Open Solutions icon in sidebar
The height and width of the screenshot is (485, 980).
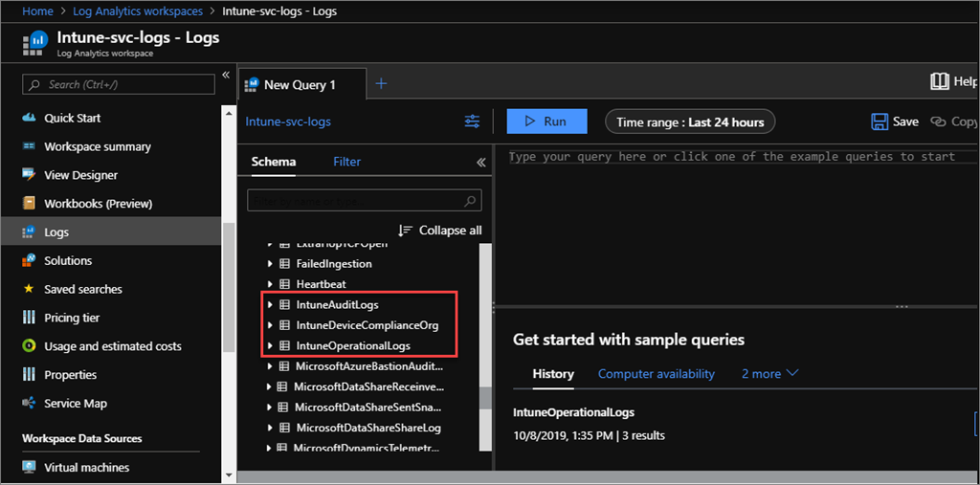(29, 260)
